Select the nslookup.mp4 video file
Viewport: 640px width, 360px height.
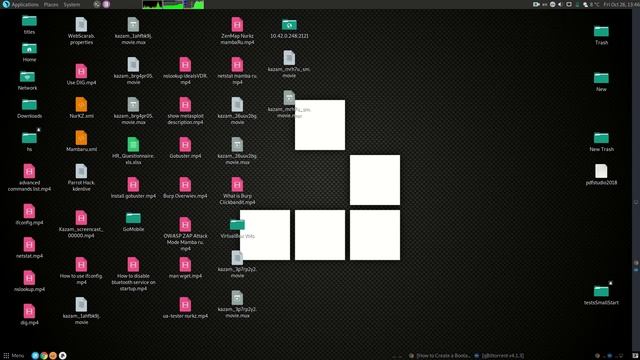click(29, 282)
